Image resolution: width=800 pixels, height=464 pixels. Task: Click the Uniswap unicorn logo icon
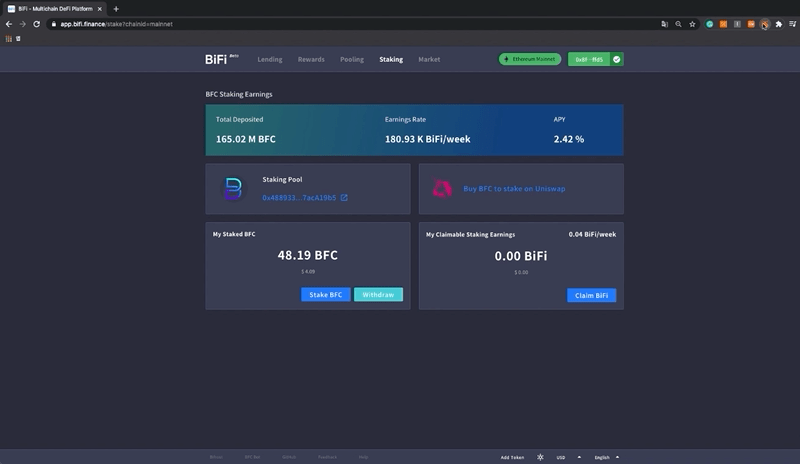pyautogui.click(x=442, y=188)
